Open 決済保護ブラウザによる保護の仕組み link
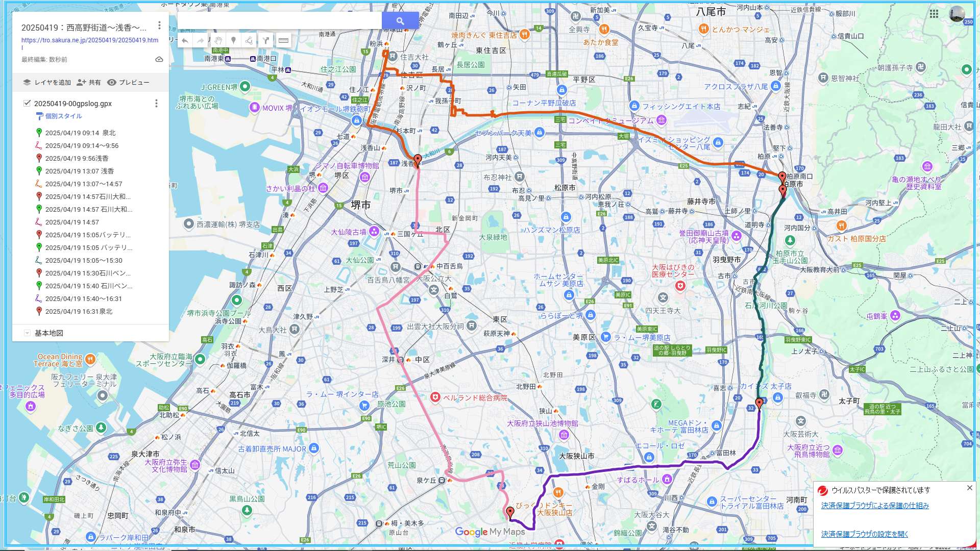980x551 pixels. click(x=875, y=506)
